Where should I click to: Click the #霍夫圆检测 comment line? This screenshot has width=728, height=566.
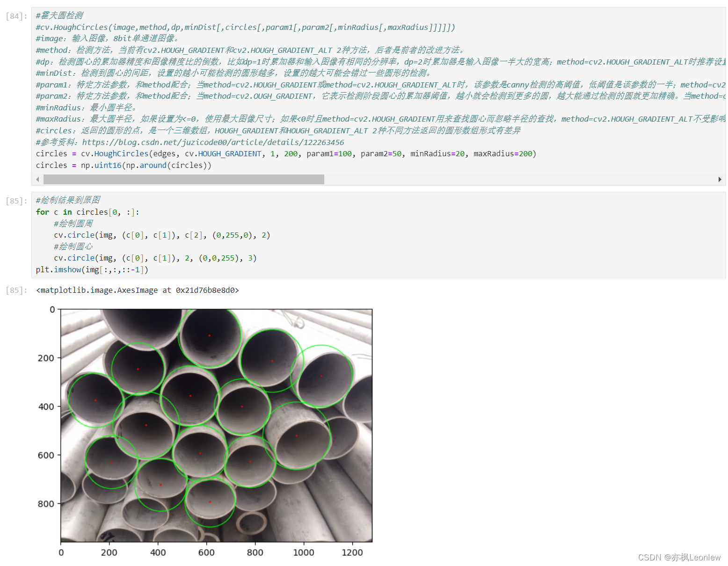click(x=59, y=15)
